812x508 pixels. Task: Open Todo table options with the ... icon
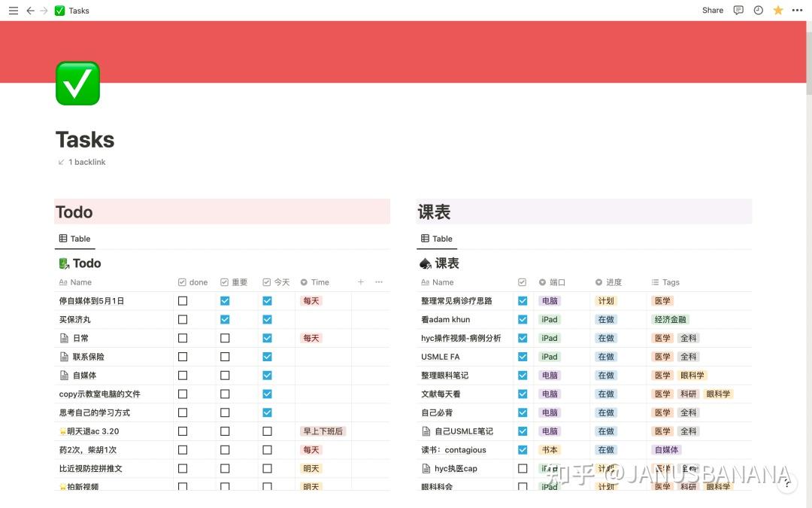point(379,281)
